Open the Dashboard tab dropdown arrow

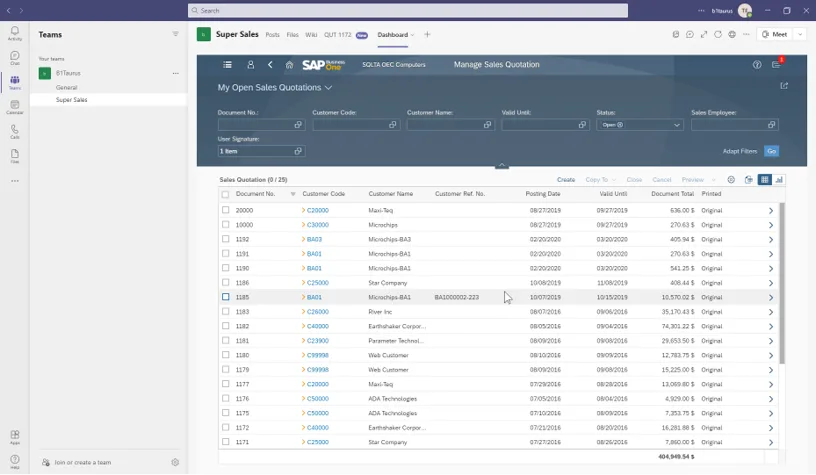click(412, 35)
